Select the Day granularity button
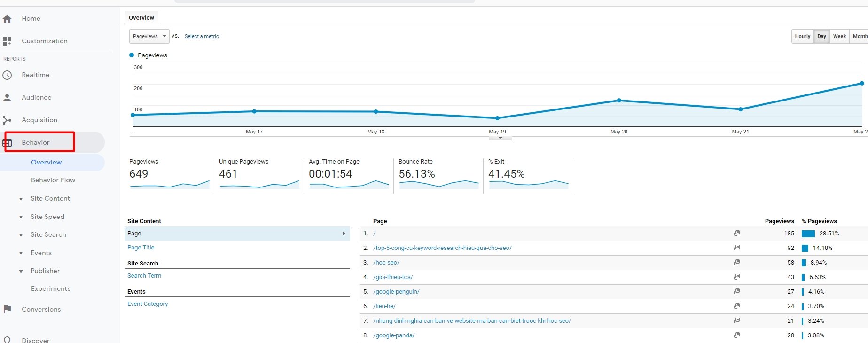868x343 pixels. [821, 36]
